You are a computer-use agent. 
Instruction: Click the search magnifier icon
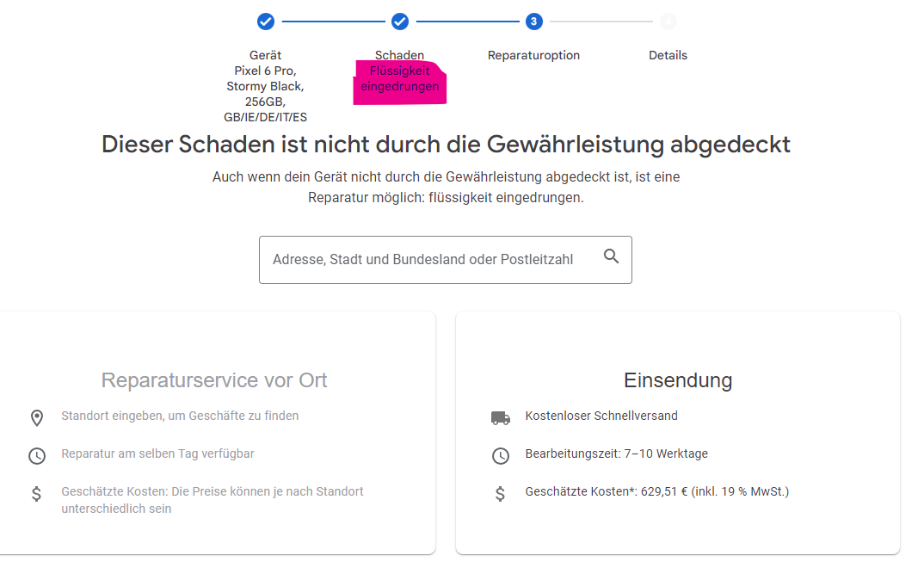point(611,256)
